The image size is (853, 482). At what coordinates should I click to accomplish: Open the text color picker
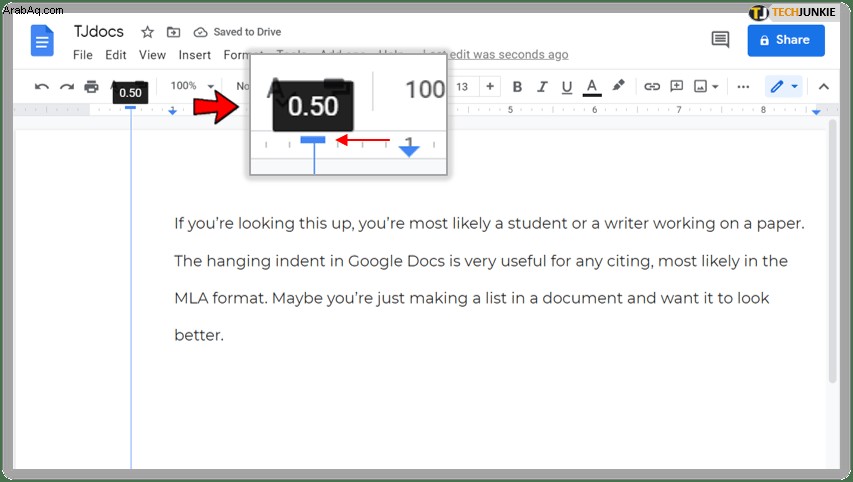[x=592, y=87]
